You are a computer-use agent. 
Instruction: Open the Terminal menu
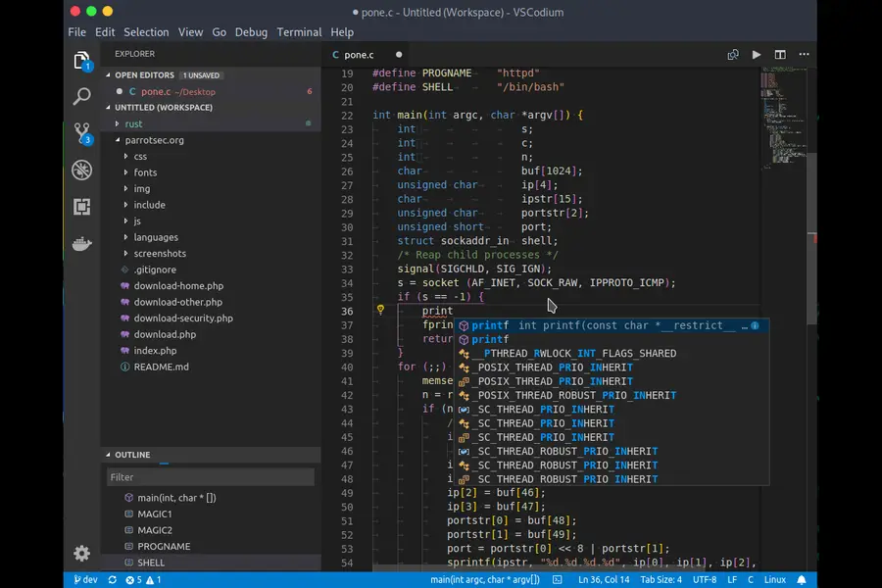point(299,31)
